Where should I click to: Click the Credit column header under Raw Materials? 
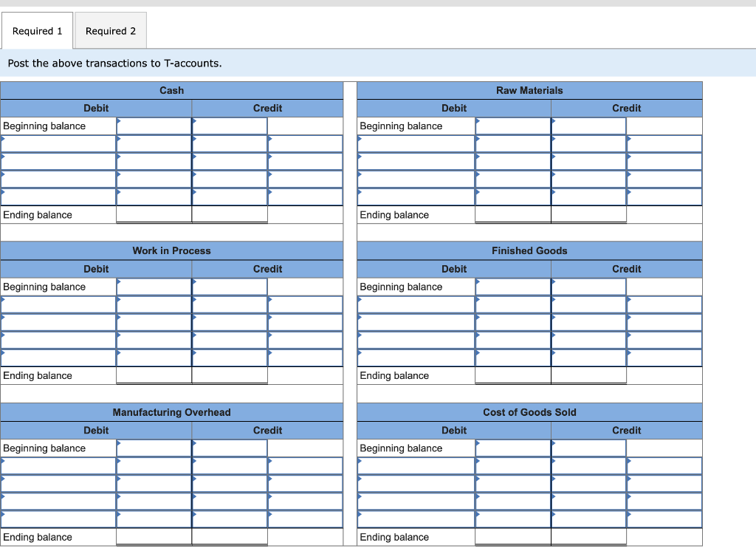pyautogui.click(x=627, y=108)
